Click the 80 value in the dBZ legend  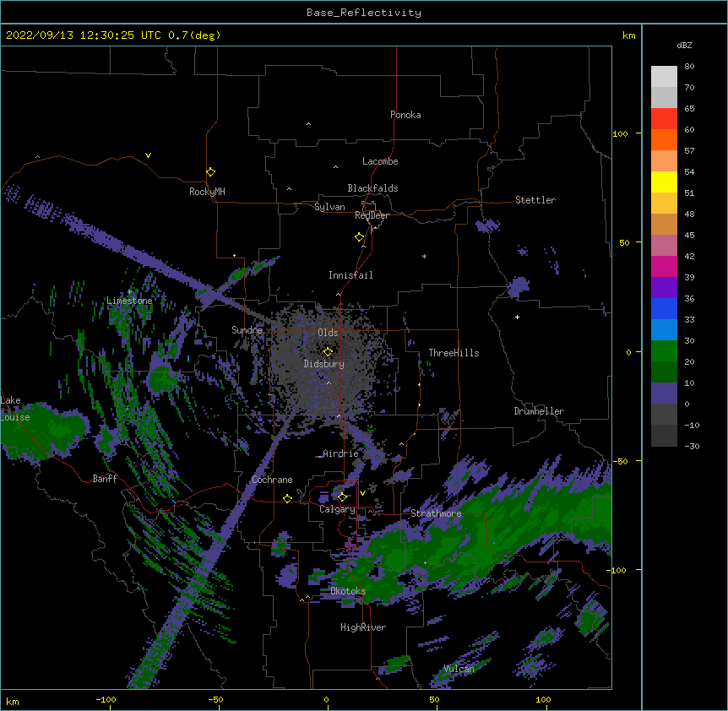(x=689, y=67)
